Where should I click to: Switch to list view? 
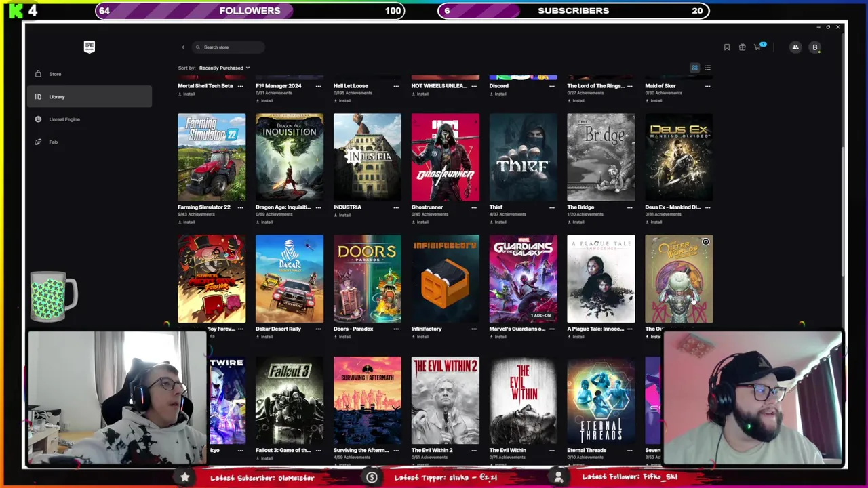(707, 68)
